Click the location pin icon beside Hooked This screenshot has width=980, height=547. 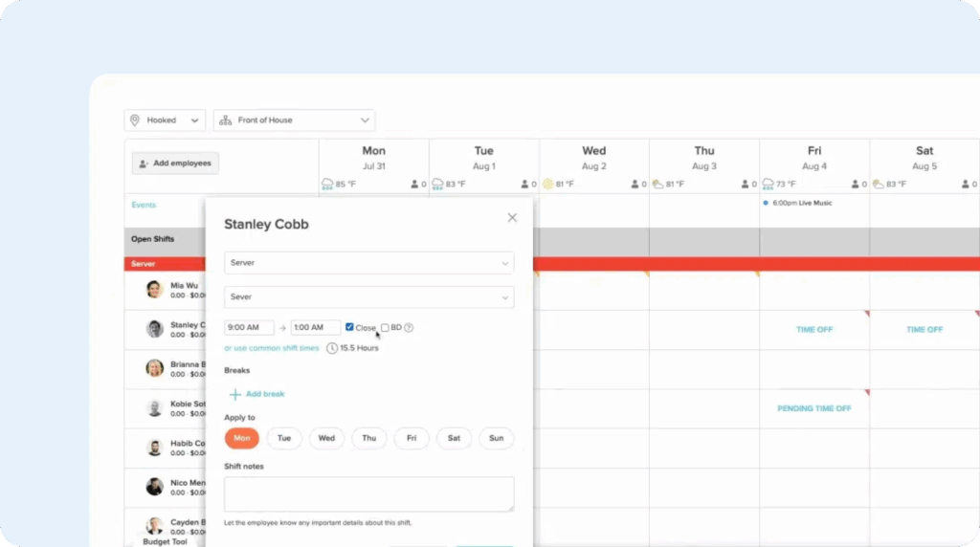click(x=135, y=120)
